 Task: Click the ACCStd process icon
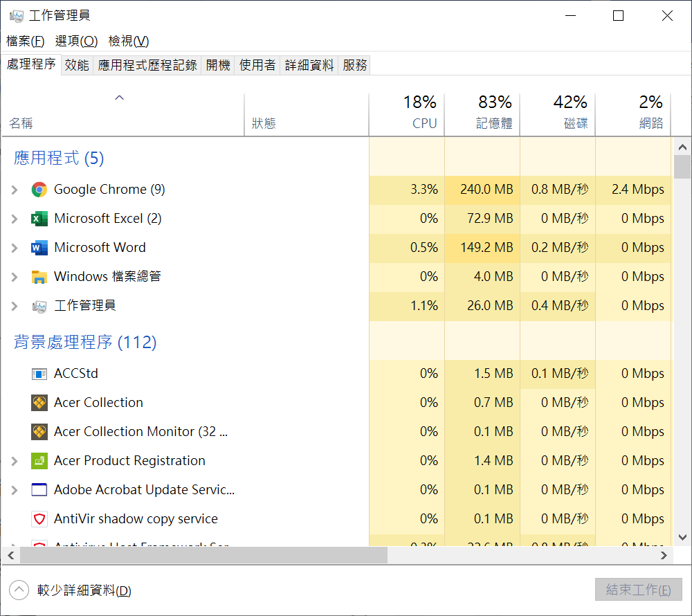39,374
